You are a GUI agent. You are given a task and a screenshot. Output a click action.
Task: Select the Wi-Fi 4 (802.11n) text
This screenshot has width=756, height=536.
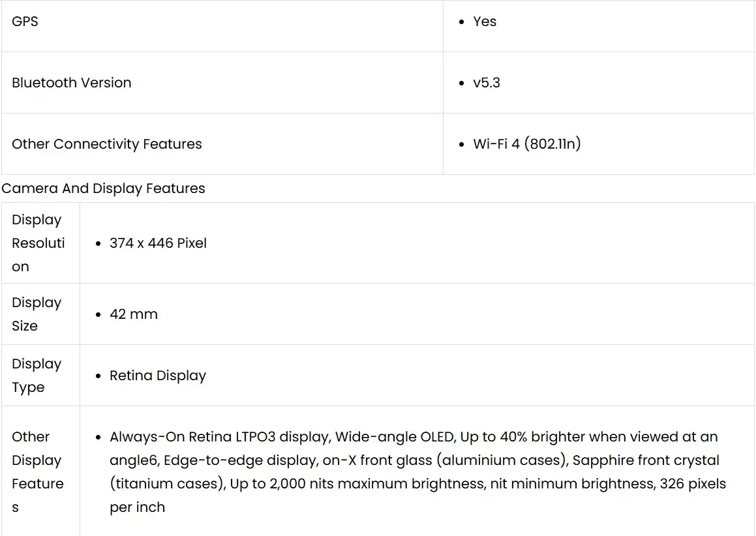[526, 144]
